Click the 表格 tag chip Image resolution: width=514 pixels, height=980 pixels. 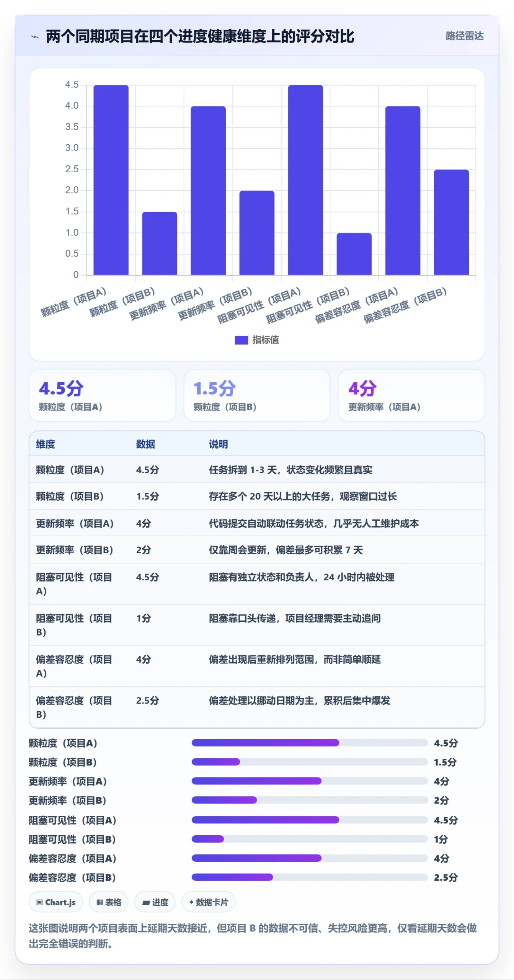coord(109,902)
